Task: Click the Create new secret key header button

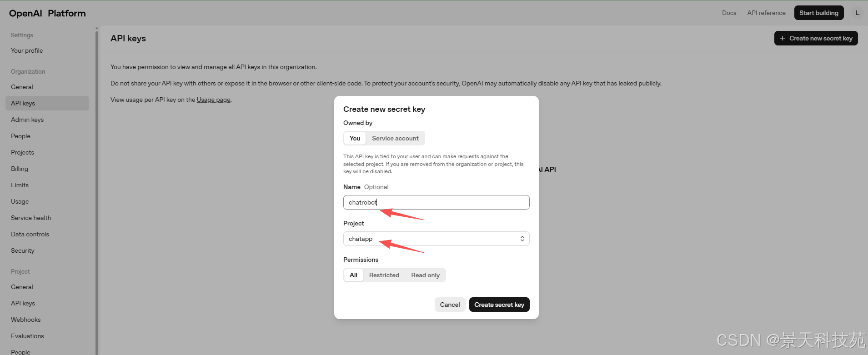Action: click(816, 38)
